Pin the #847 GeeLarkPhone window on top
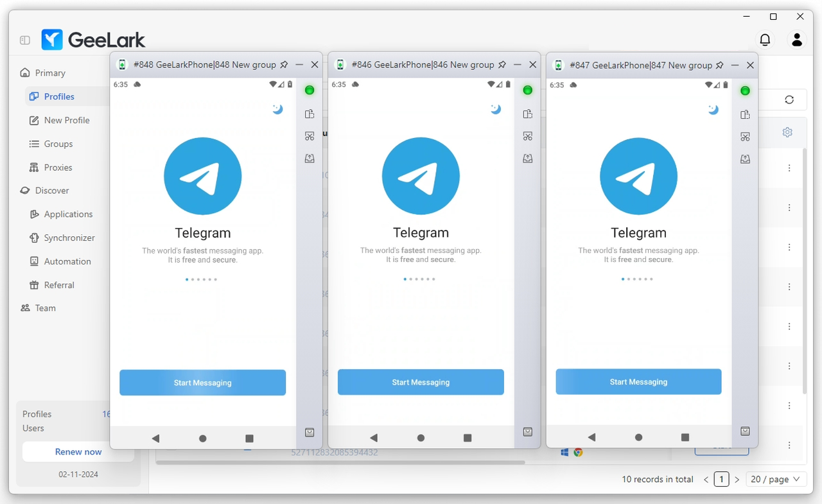822x504 pixels. [x=720, y=65]
